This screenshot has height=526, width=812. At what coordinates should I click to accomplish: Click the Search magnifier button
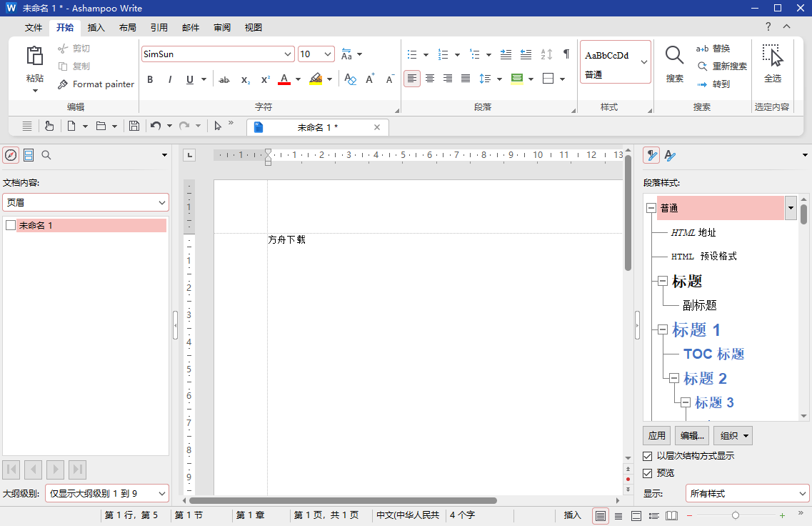[674, 63]
